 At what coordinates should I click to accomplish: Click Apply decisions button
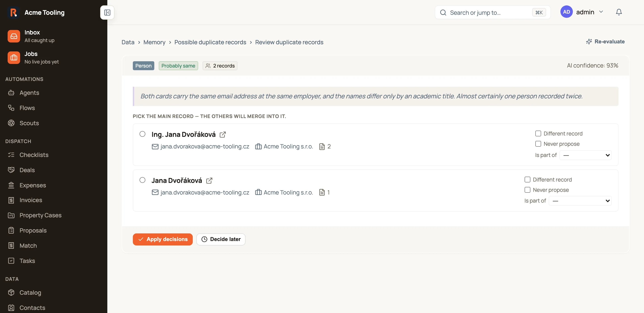click(163, 239)
